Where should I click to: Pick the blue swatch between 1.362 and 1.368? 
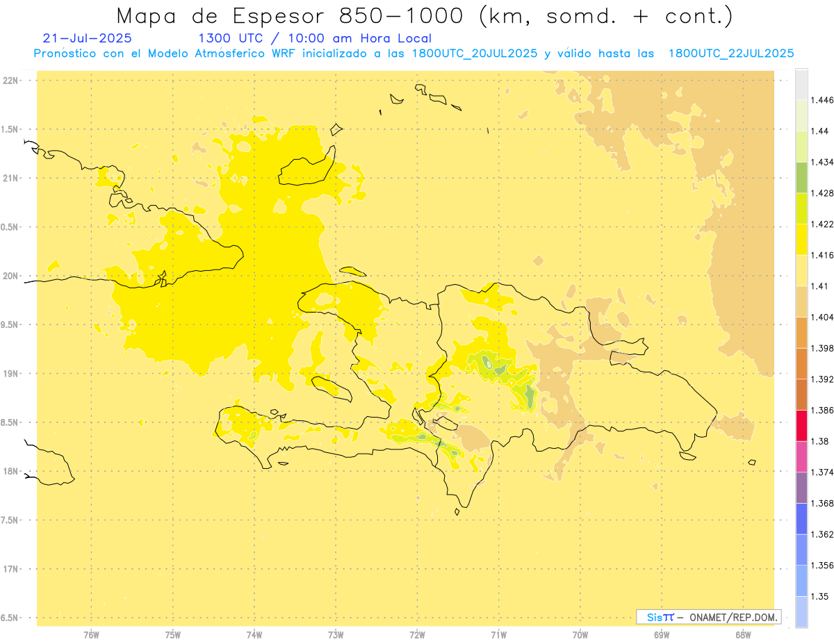(x=801, y=519)
